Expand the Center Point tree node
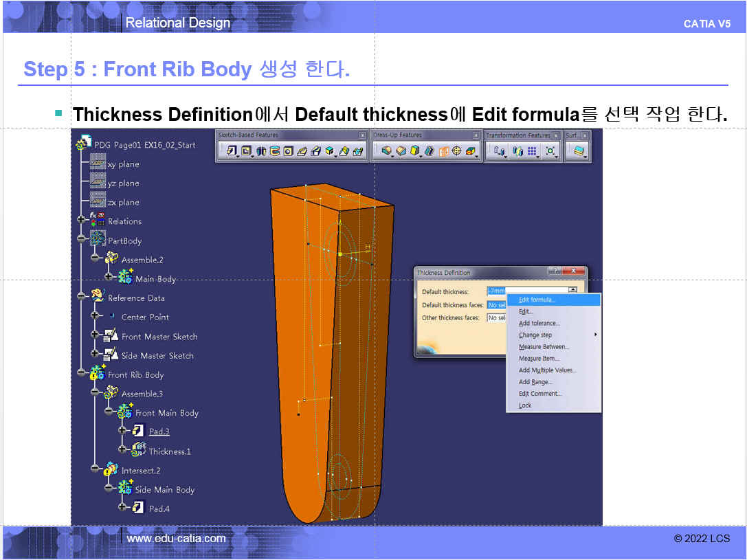This screenshot has height=560, width=747. pyautogui.click(x=96, y=317)
